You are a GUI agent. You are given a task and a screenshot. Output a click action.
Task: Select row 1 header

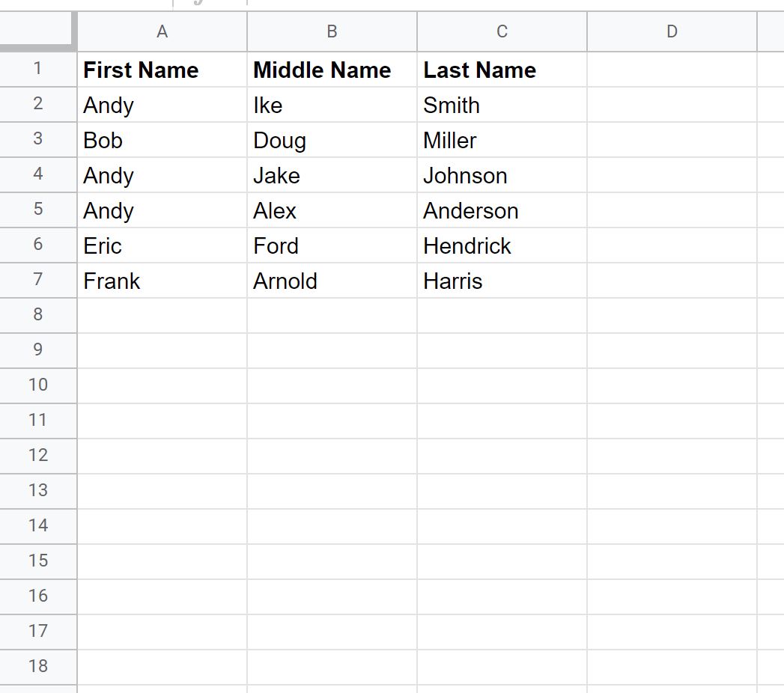(38, 70)
